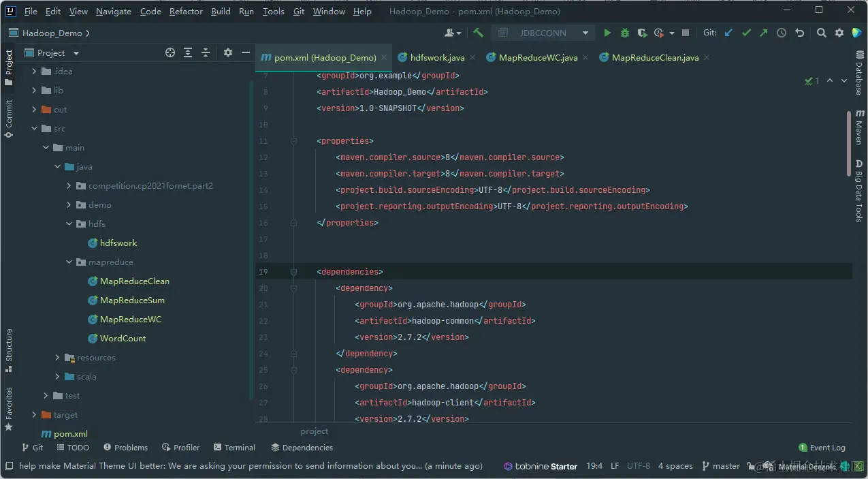Open the Favorites side tool window
This screenshot has height=479, width=868.
(9, 409)
